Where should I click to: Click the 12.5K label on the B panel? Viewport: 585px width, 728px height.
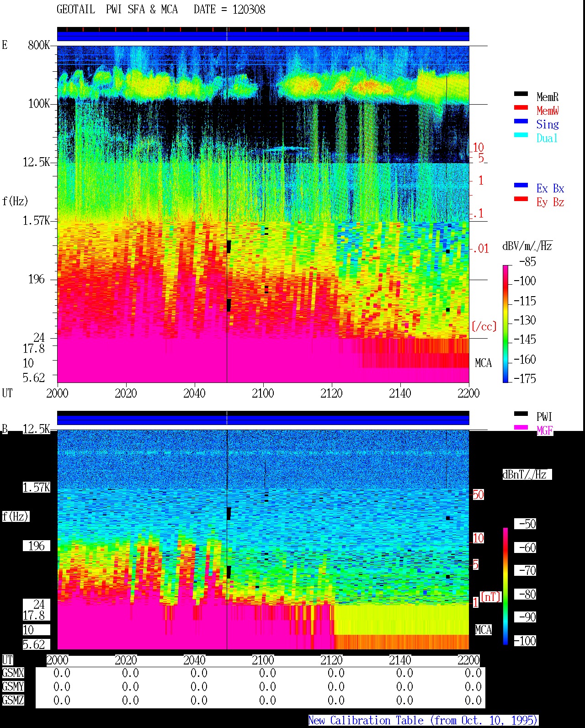36,429
